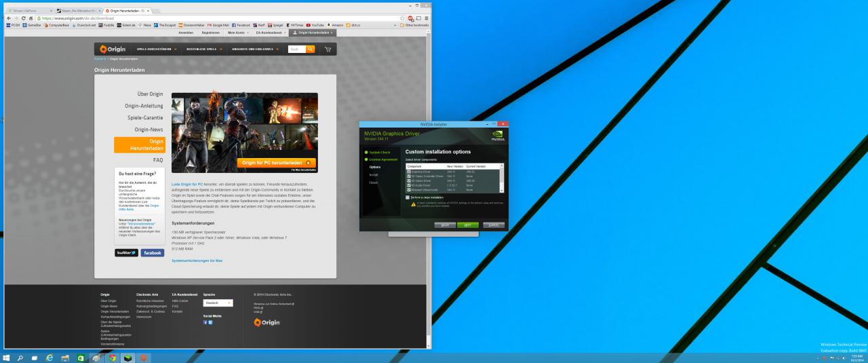
Task: Click the Facebook button under the sidebar
Action: pos(153,252)
